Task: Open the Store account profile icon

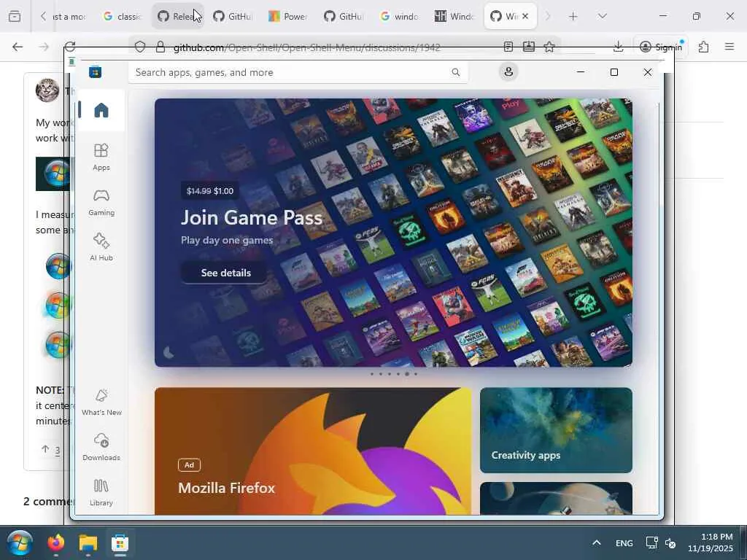Action: click(508, 72)
